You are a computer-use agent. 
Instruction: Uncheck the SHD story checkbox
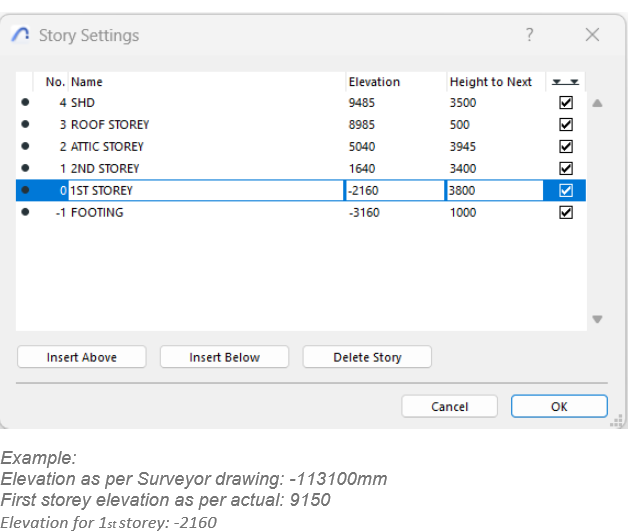[x=565, y=103]
